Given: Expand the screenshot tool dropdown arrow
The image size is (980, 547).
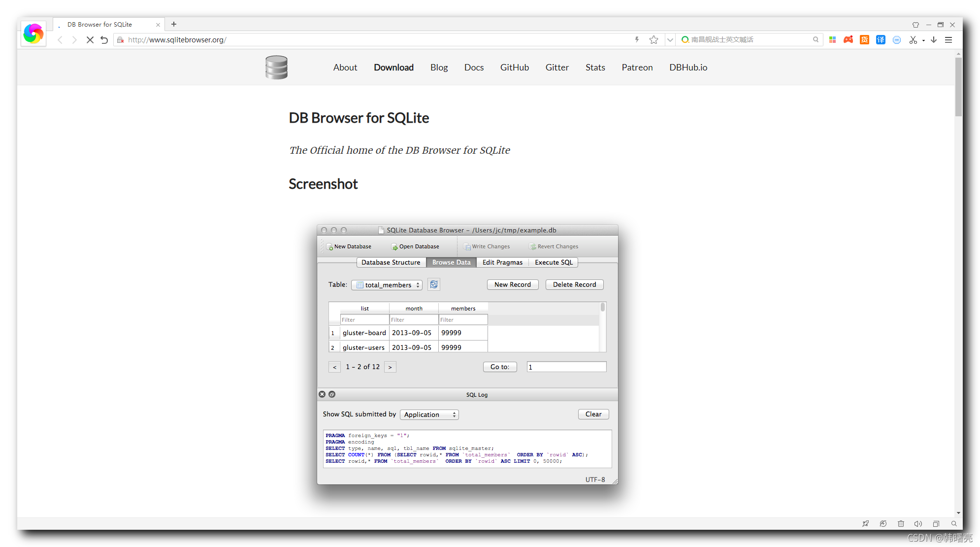Looking at the screenshot, I should [923, 40].
